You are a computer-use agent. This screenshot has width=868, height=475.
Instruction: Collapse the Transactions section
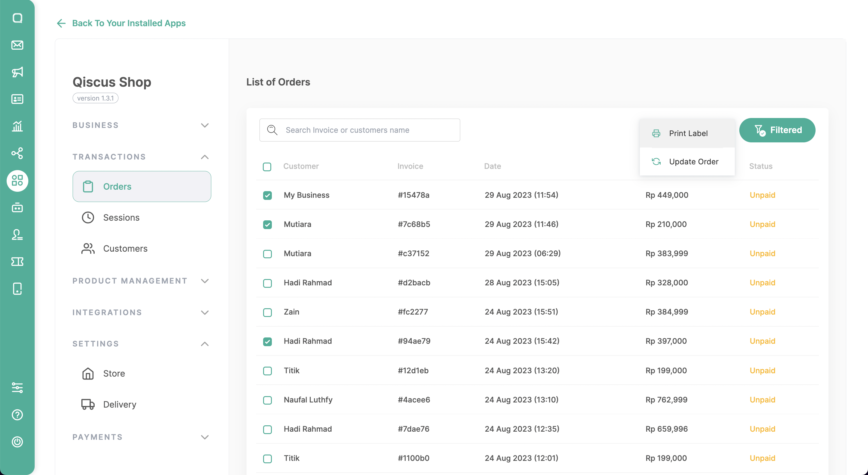pyautogui.click(x=205, y=157)
